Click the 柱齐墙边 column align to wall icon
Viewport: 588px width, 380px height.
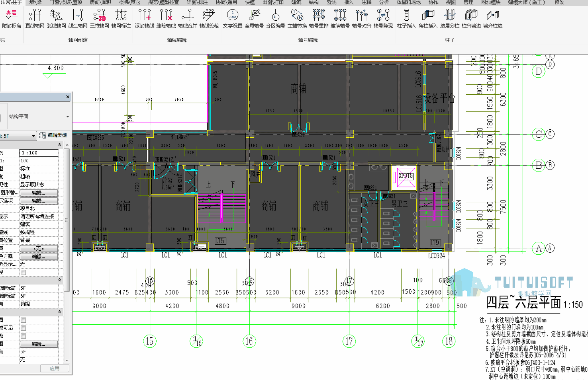pyautogui.click(x=471, y=18)
